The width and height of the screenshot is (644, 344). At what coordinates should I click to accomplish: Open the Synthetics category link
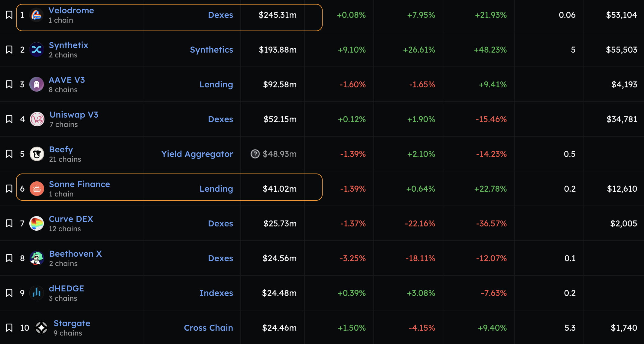click(x=211, y=50)
